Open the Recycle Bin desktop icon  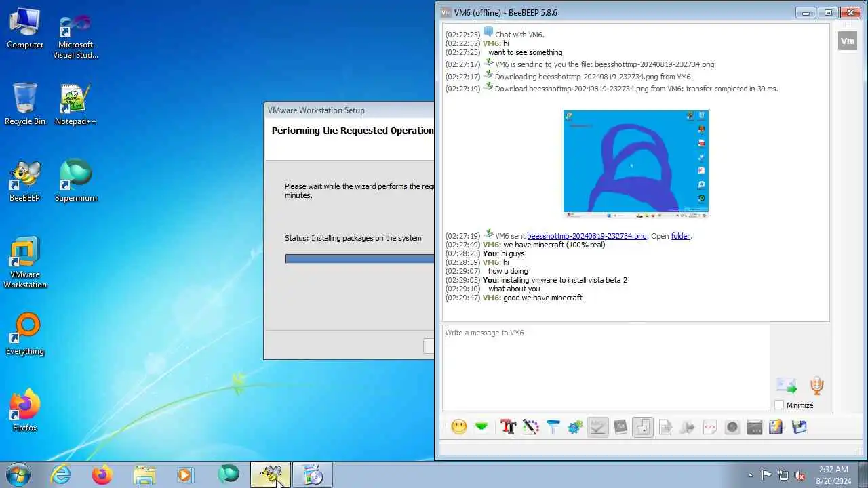click(x=25, y=104)
